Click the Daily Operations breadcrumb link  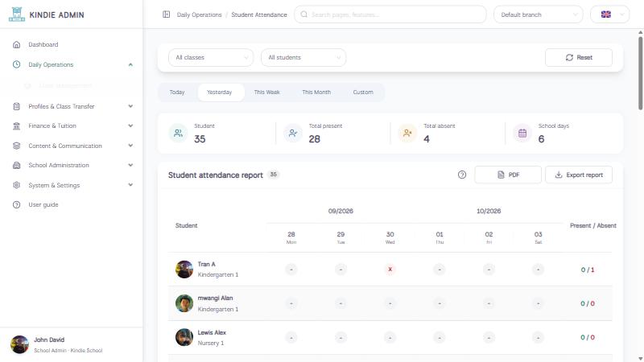(x=199, y=14)
